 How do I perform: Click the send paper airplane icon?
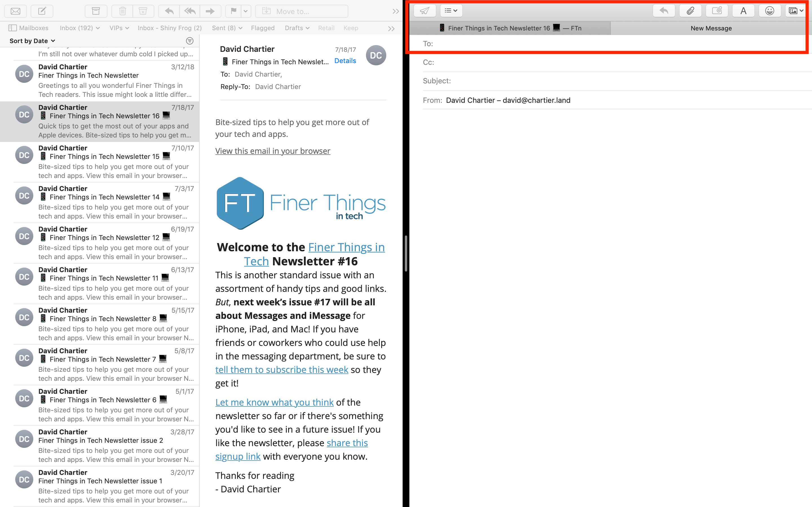(425, 11)
